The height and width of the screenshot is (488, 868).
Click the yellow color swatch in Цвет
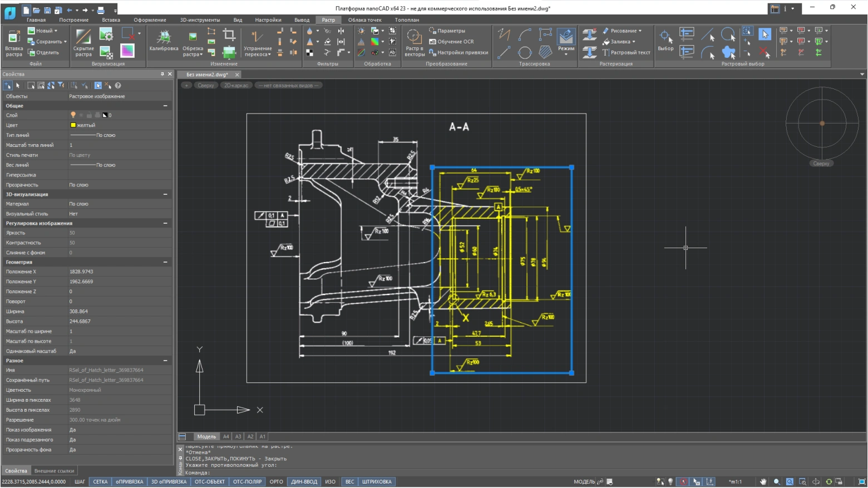(x=73, y=125)
